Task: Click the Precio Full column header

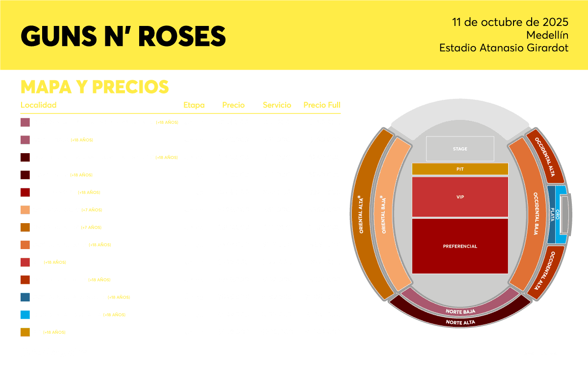Action: pyautogui.click(x=321, y=105)
